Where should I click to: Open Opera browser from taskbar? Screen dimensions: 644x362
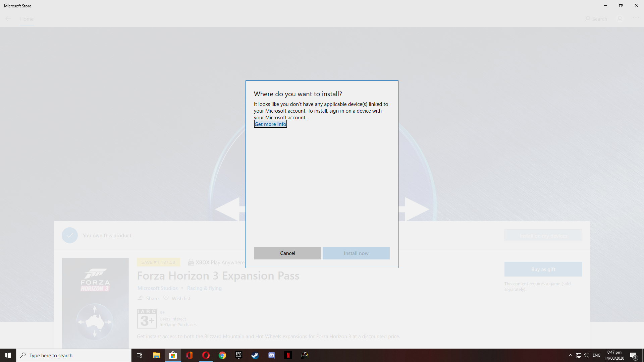(x=206, y=355)
